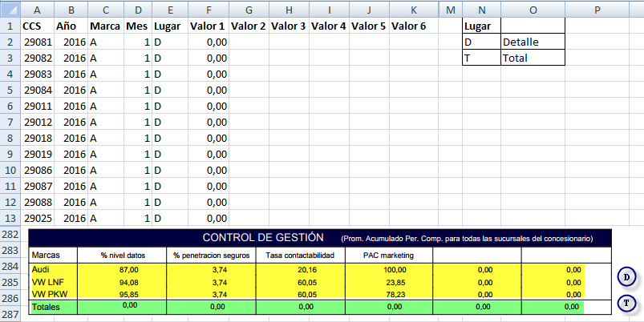The width and height of the screenshot is (644, 322).
Task: Select the VW LNF row label
Action: (x=53, y=282)
